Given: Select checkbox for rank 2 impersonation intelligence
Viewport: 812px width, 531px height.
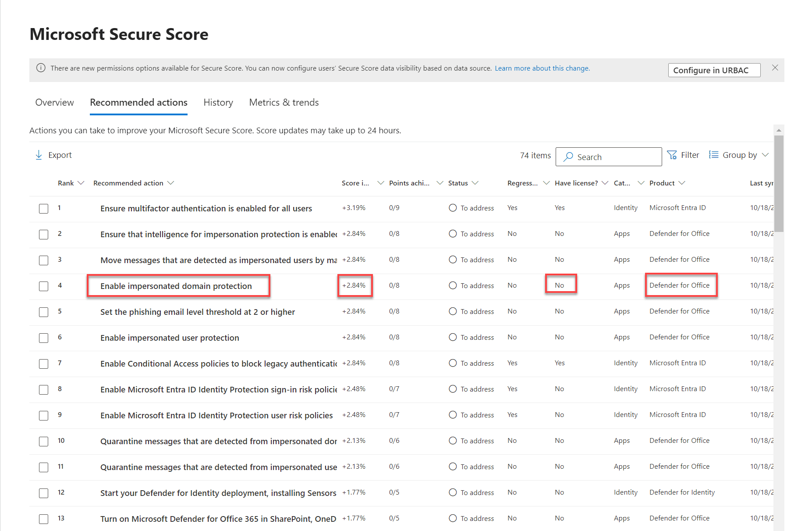Looking at the screenshot, I should click(x=43, y=235).
